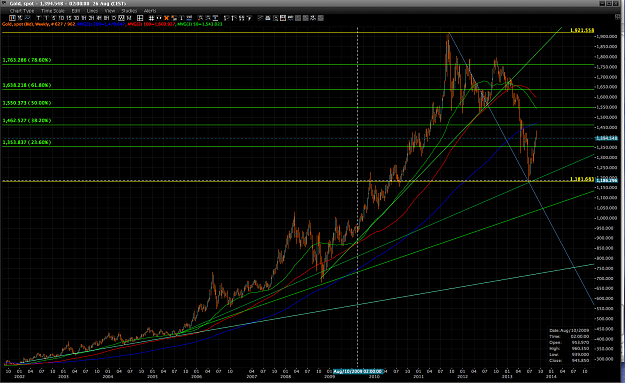Click the last icon on the toolbar

click(x=320, y=18)
